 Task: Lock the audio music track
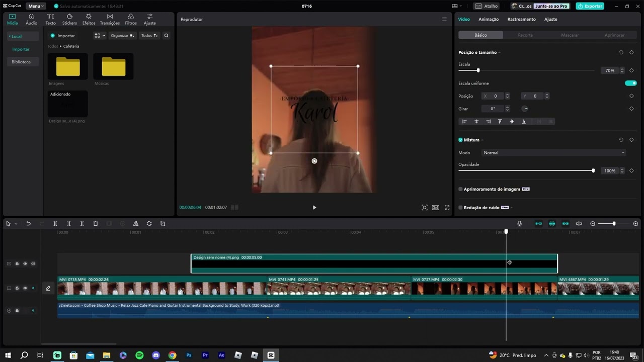pyautogui.click(x=17, y=311)
